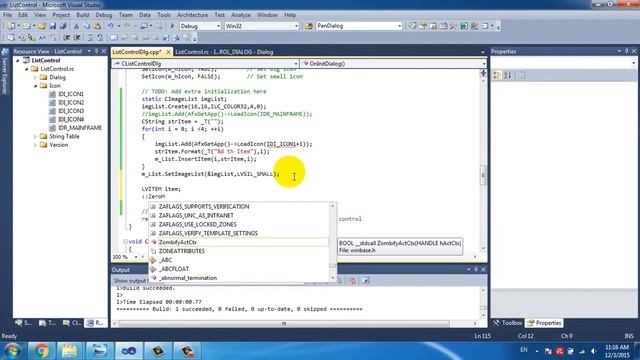640x360 pixels.
Task: Click the decrease indent toolbar icon
Action: [67, 38]
